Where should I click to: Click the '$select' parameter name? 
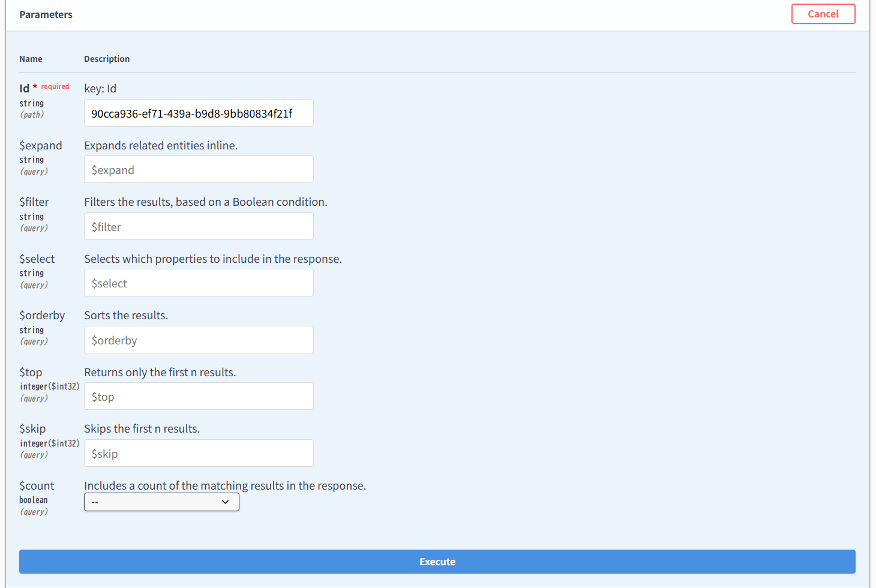[x=37, y=259]
